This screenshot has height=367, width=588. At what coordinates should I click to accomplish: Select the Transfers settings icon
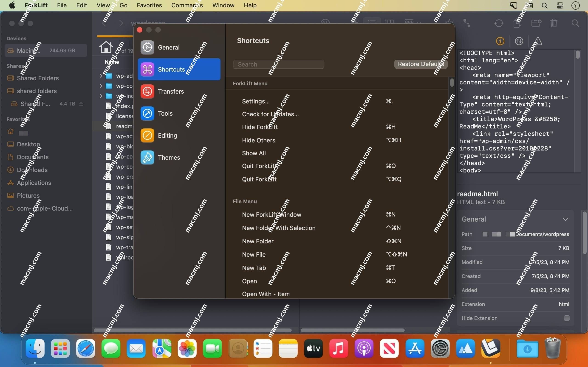click(147, 91)
